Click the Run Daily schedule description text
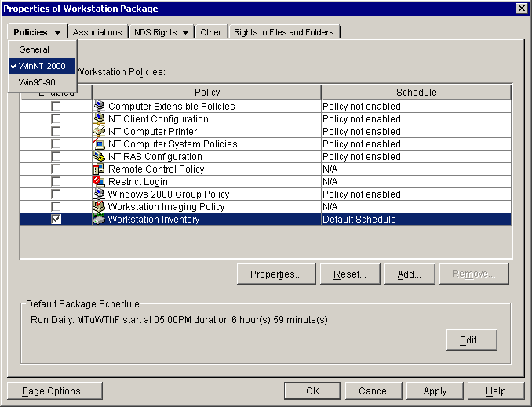This screenshot has width=532, height=407. [179, 320]
